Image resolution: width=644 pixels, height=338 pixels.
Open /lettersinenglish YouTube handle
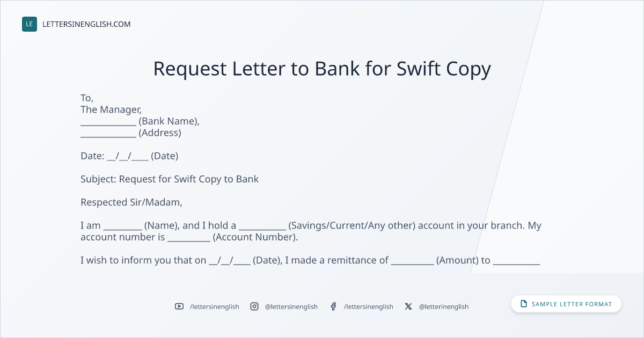pyautogui.click(x=215, y=306)
